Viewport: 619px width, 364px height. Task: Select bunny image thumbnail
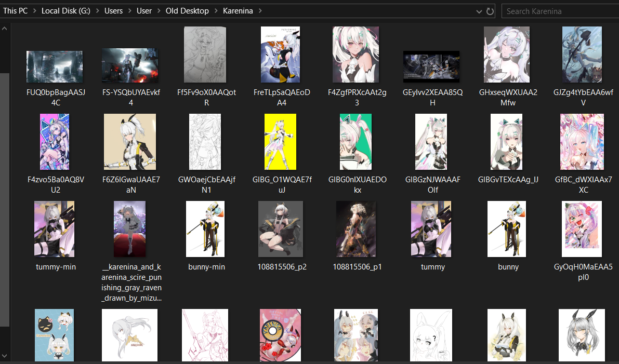(507, 228)
